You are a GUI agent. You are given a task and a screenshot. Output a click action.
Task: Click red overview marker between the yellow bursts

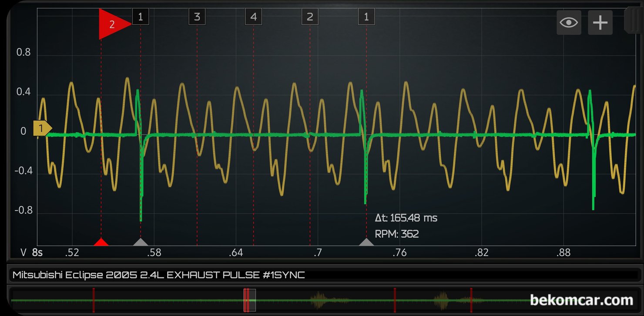394,300
